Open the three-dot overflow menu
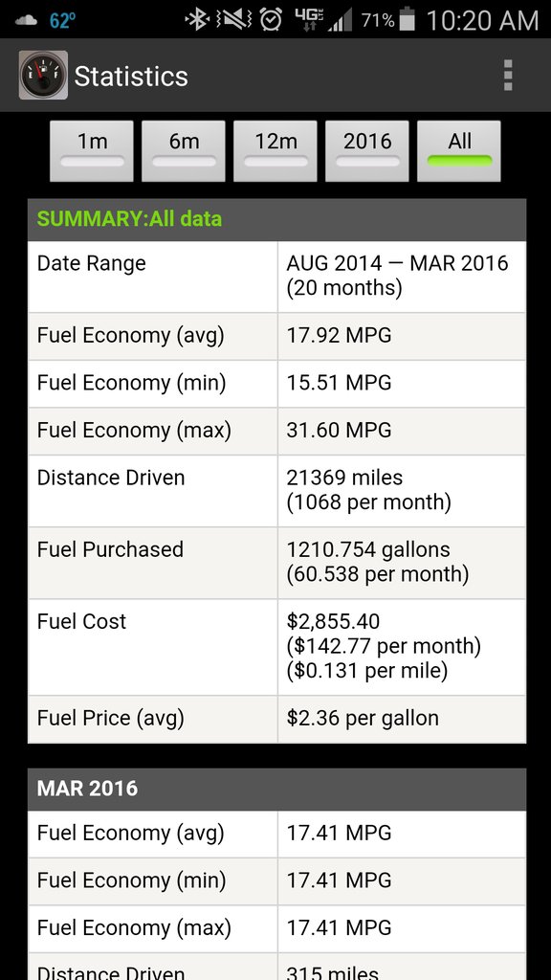The height and width of the screenshot is (980, 551). [507, 76]
